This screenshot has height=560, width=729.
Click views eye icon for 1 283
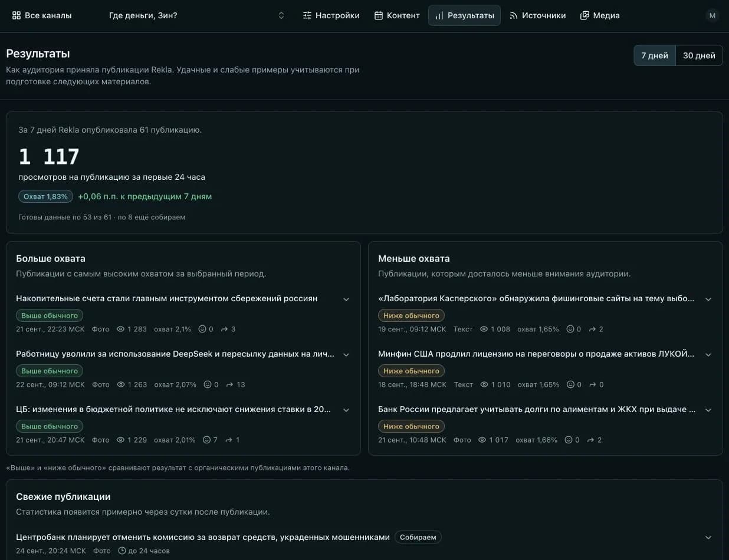(121, 329)
